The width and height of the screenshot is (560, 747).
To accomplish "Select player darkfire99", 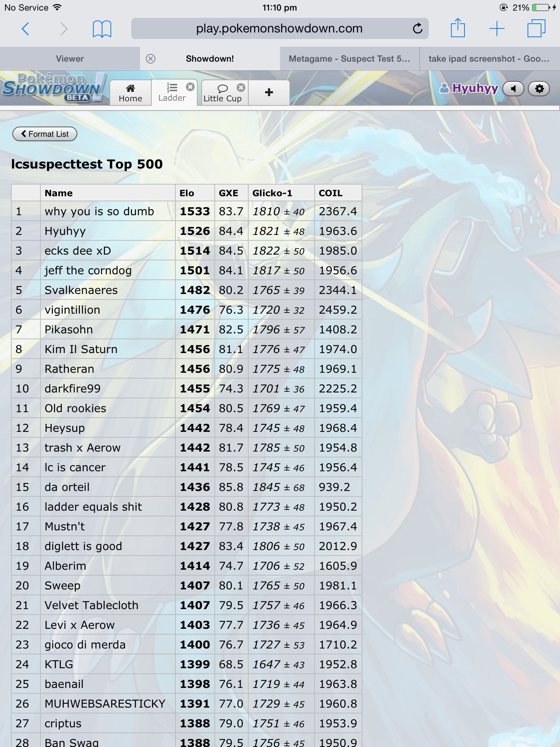I will coord(73,388).
